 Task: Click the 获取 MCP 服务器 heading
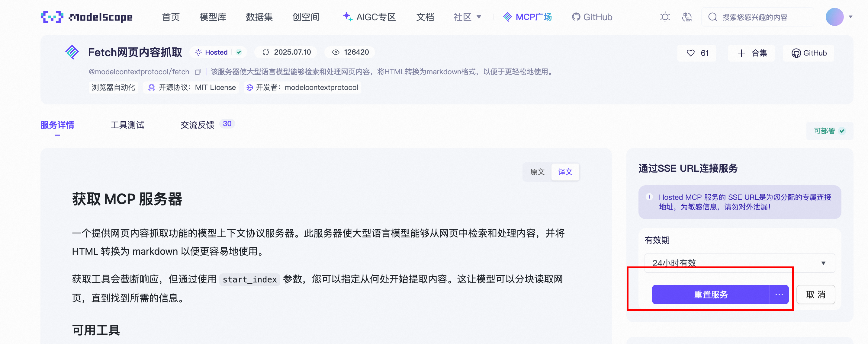pyautogui.click(x=127, y=199)
